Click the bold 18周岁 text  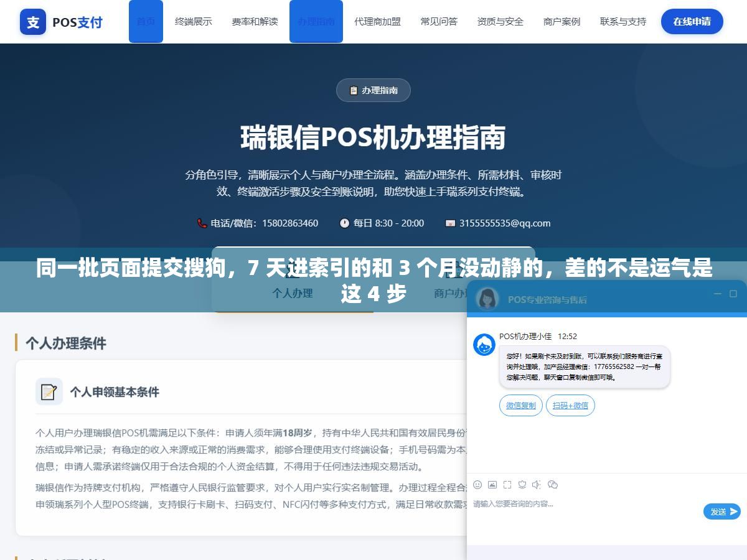click(298, 432)
